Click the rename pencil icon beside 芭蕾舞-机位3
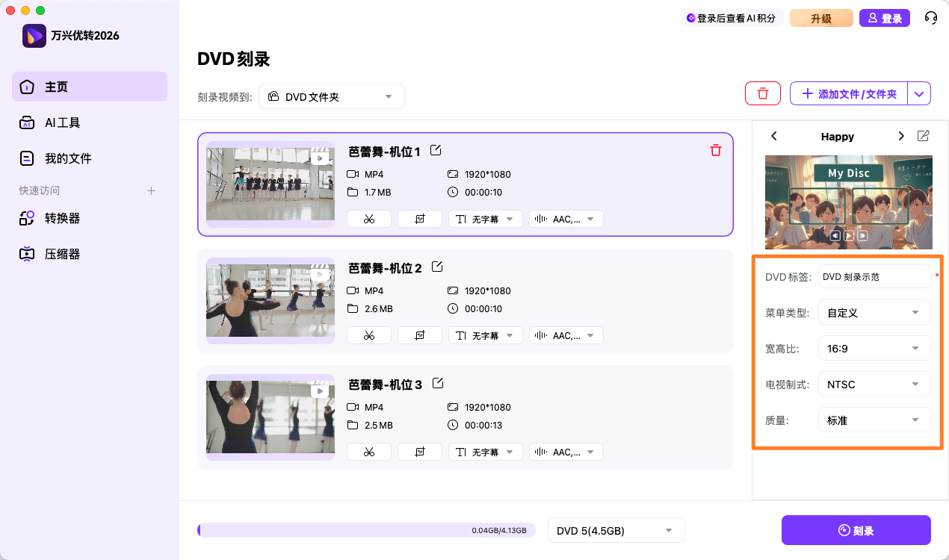This screenshot has height=560, width=949. (437, 382)
